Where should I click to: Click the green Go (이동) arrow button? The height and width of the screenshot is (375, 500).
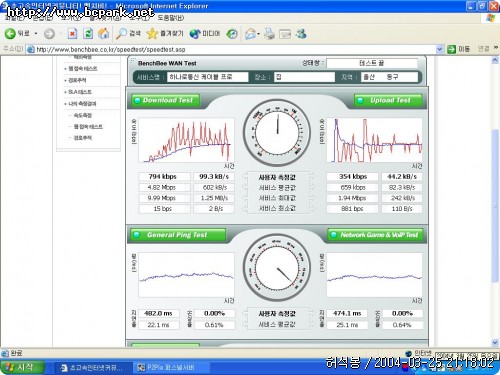[x=451, y=49]
